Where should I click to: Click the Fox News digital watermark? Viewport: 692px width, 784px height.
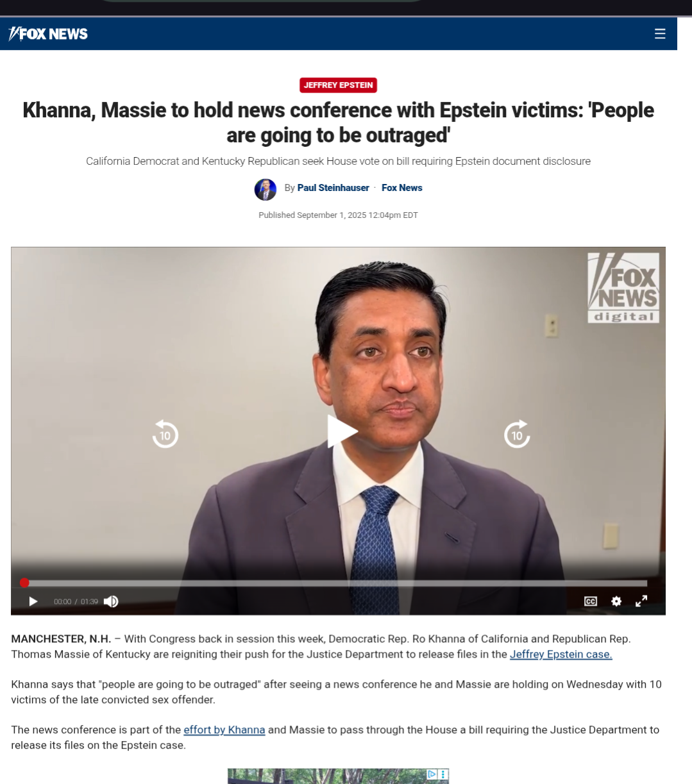(x=623, y=288)
